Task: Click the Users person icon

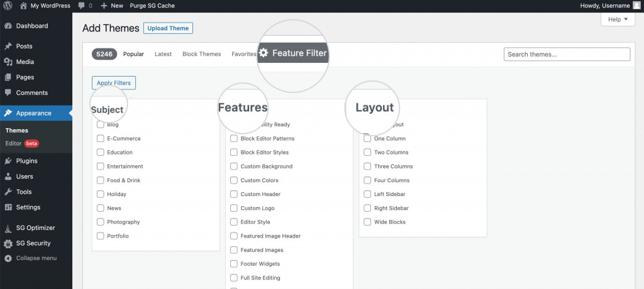Action: point(8,177)
